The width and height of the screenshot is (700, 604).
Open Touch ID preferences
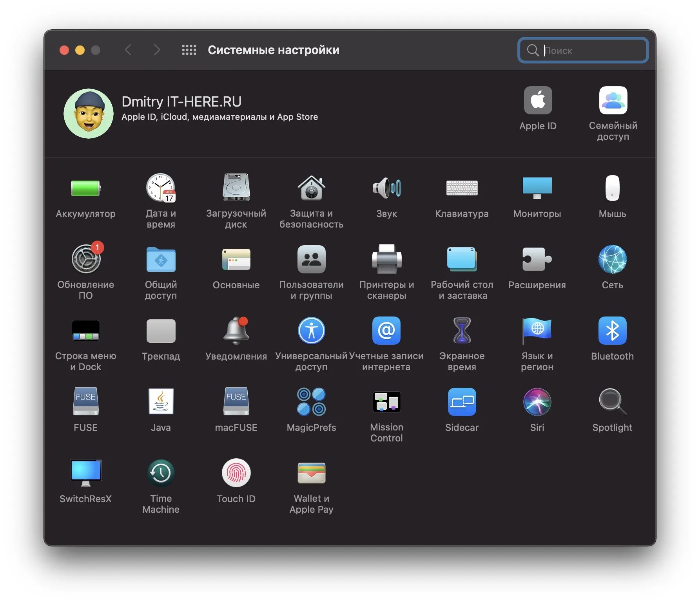236,473
